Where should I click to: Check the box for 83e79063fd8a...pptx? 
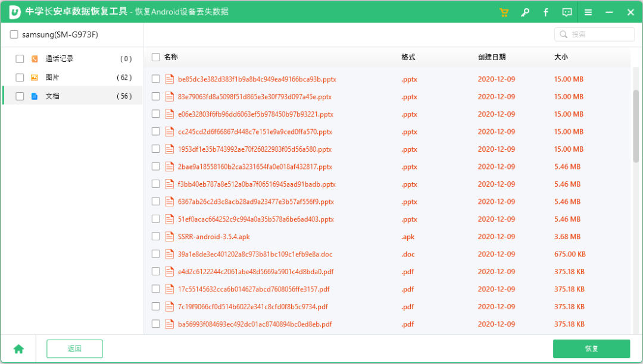[156, 96]
